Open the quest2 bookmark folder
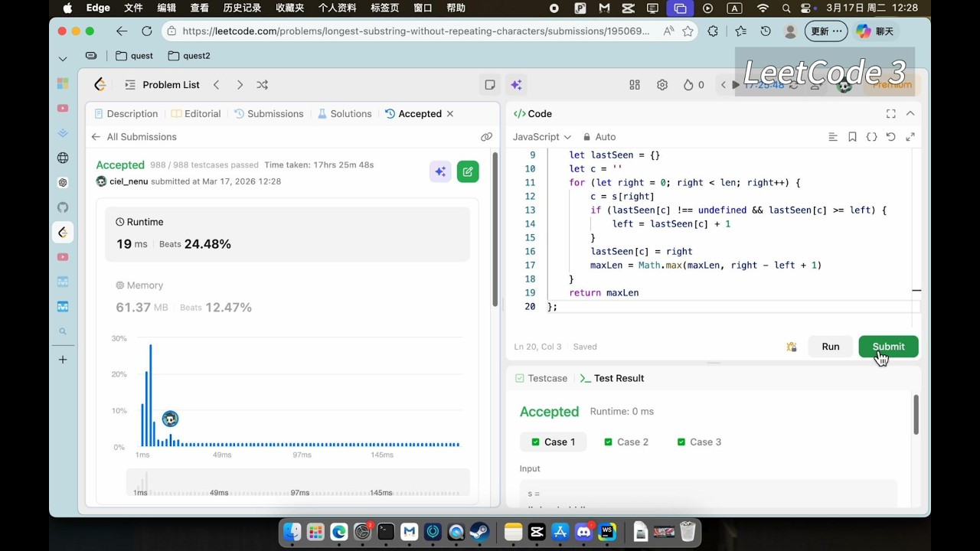 pyautogui.click(x=188, y=56)
